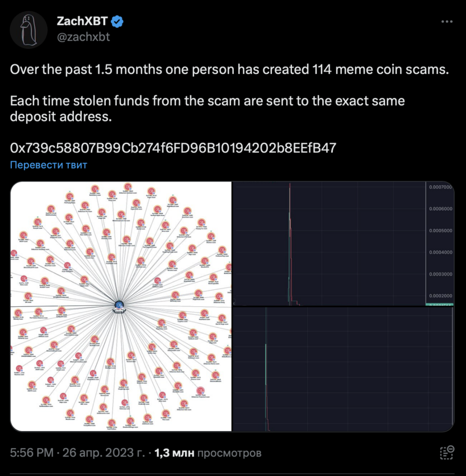Click the tweet timestamp 5:56 PM
This screenshot has height=476, width=466.
(x=32, y=452)
